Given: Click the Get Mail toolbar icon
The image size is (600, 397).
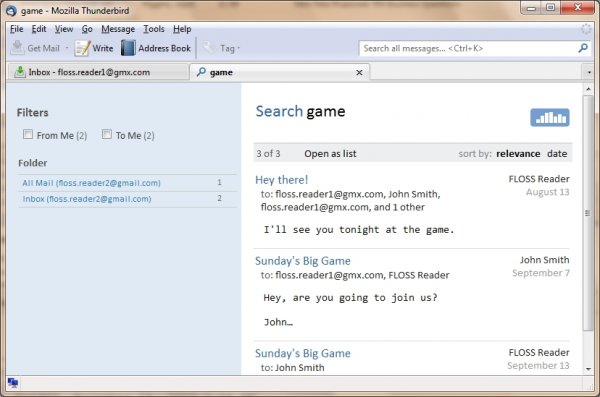Looking at the screenshot, I should pos(17,48).
